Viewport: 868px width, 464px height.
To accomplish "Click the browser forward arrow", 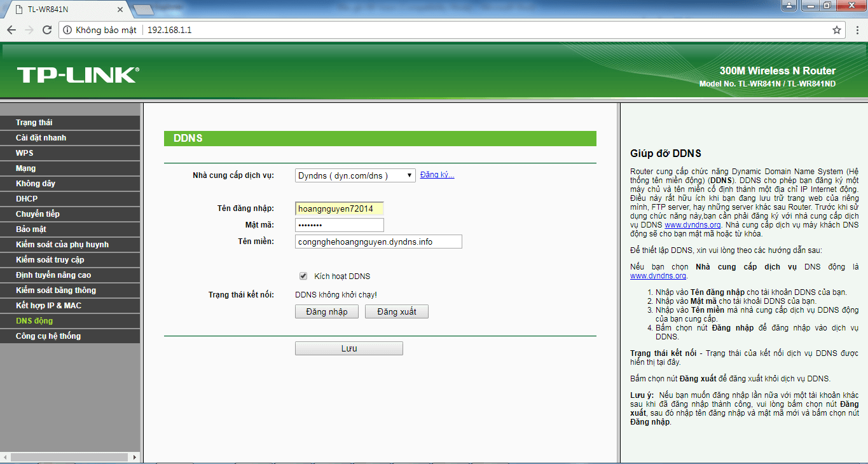I will [x=29, y=30].
